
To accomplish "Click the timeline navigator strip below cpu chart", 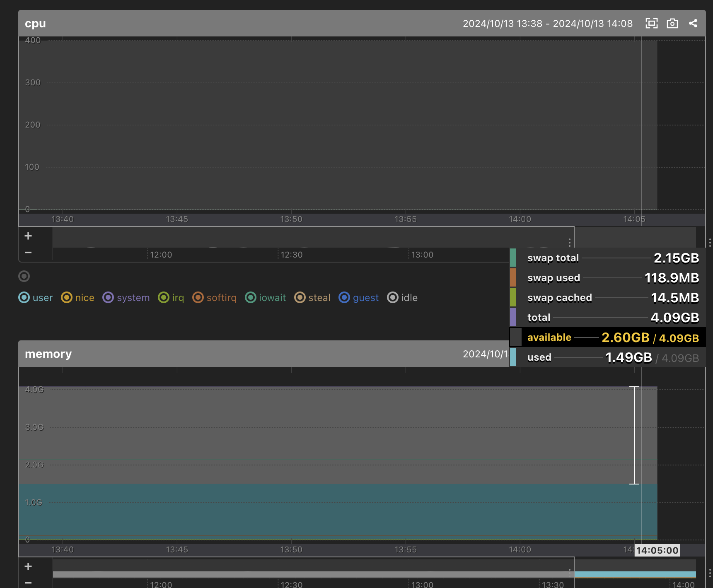I will coord(290,237).
